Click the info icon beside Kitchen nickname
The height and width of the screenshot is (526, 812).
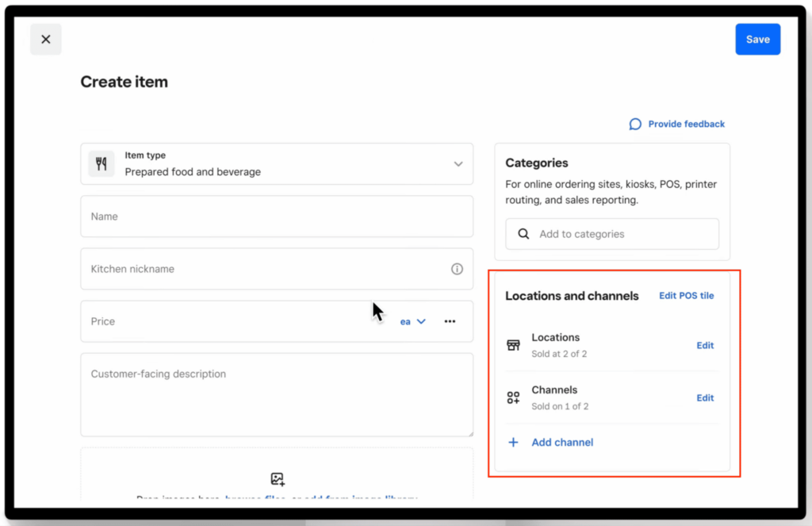[458, 269]
